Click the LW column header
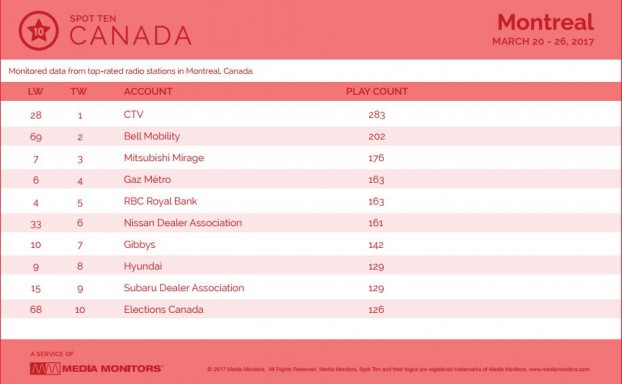 [35, 92]
